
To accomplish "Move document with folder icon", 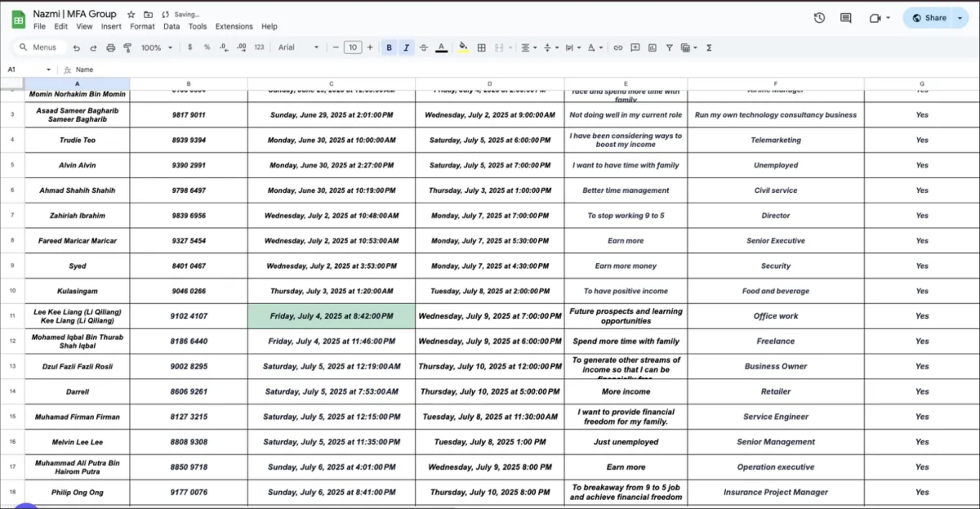I will pos(148,15).
